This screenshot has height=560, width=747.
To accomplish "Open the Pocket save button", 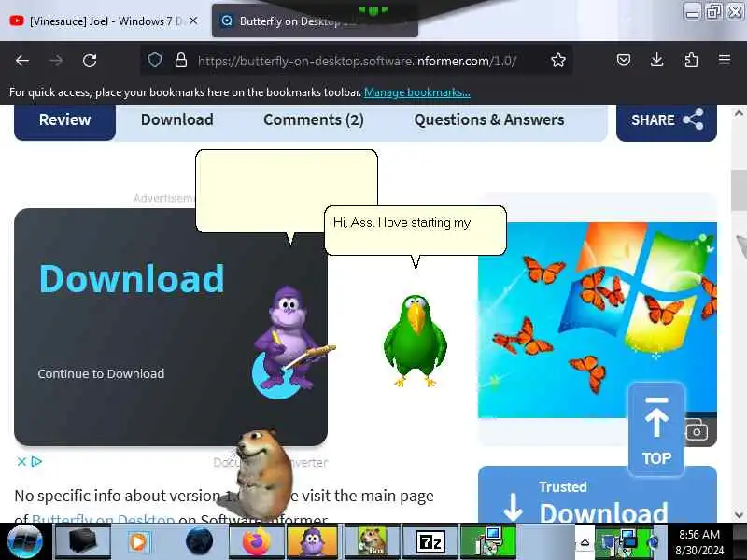I will click(x=624, y=60).
